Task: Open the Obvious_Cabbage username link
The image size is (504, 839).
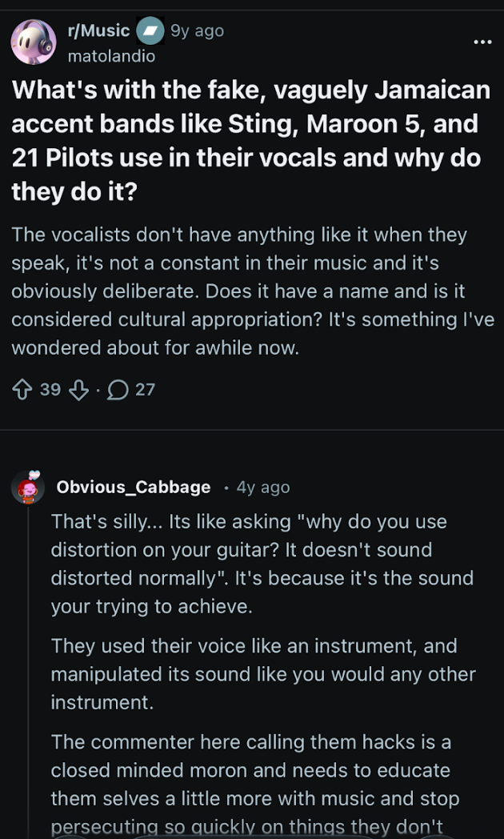Action: tap(134, 487)
